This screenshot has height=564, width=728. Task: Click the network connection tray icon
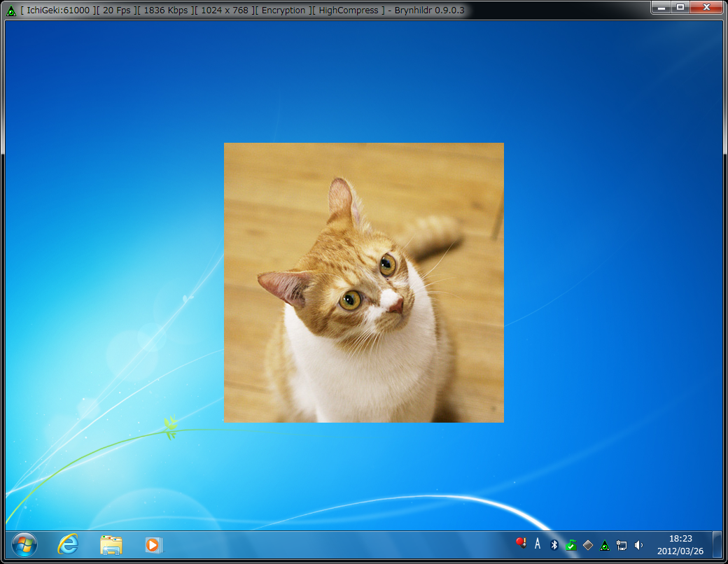621,544
